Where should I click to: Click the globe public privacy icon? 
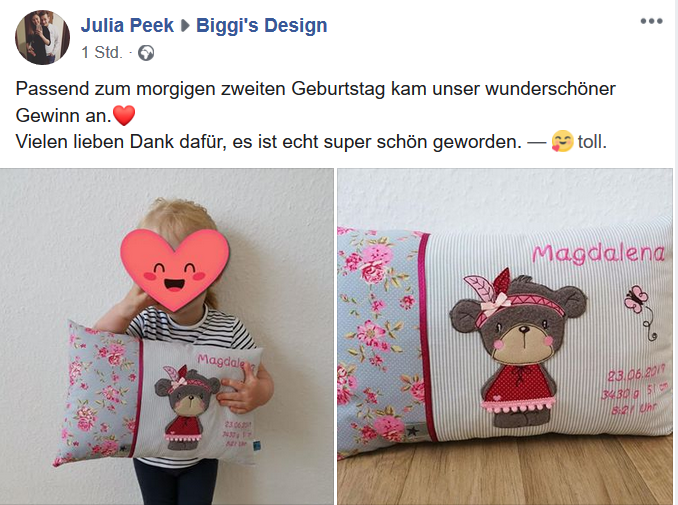point(146,53)
